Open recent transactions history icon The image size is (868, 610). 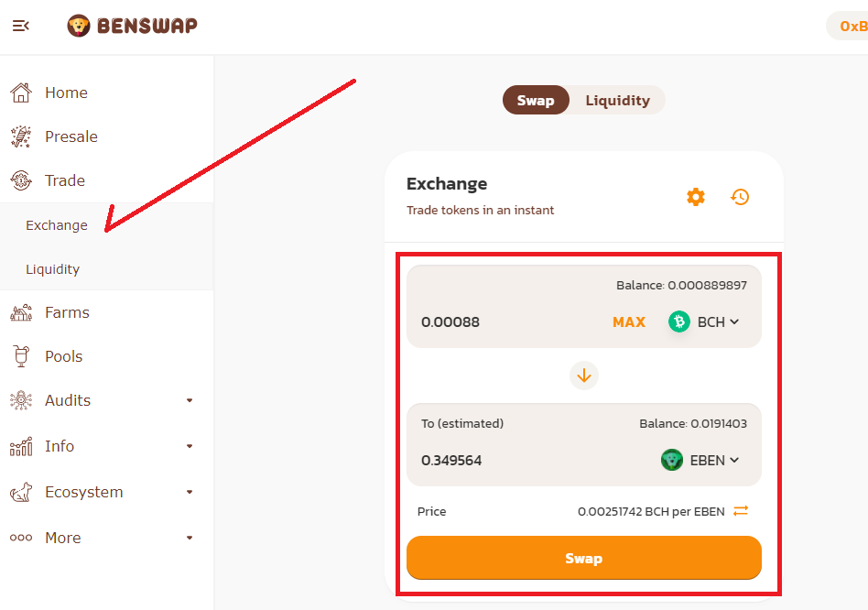[740, 197]
